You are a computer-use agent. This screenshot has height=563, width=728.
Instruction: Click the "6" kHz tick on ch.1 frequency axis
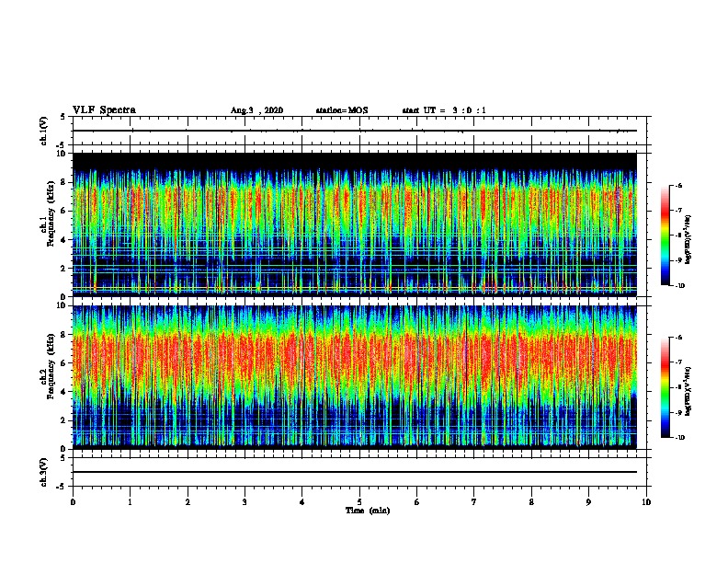(x=63, y=211)
